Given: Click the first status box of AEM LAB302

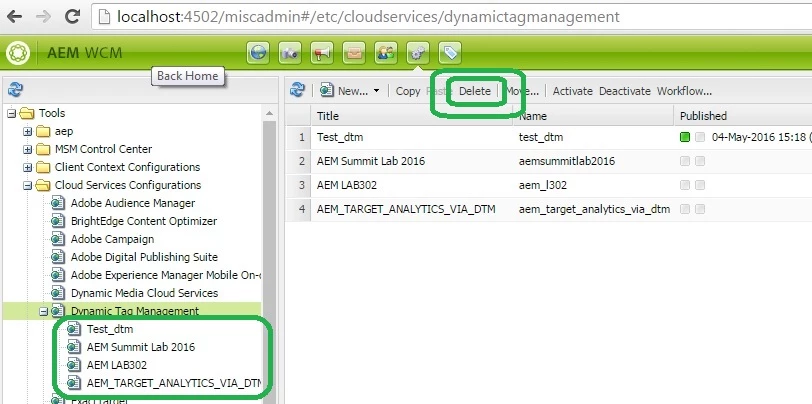Looking at the screenshot, I should point(685,185).
